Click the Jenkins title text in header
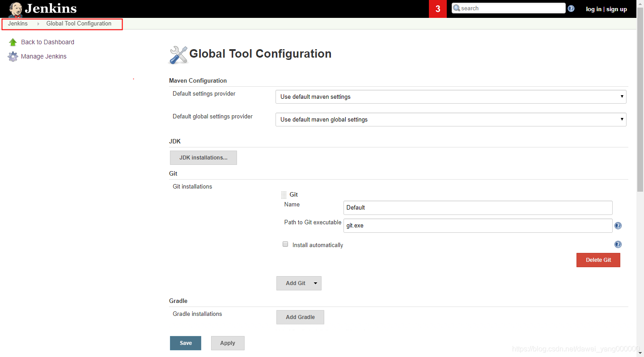 pos(51,8)
